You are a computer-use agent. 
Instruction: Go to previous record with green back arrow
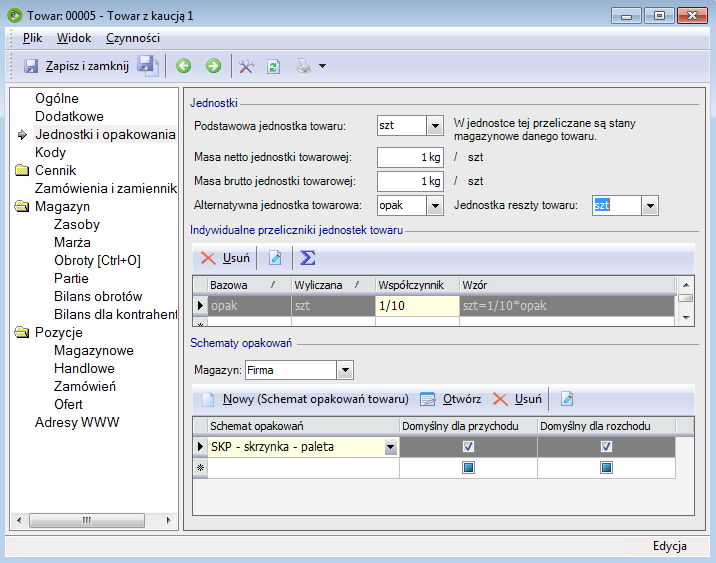coord(184,66)
